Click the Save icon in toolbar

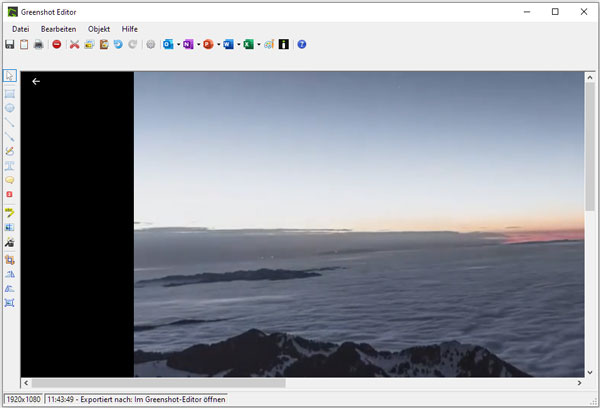[10, 45]
